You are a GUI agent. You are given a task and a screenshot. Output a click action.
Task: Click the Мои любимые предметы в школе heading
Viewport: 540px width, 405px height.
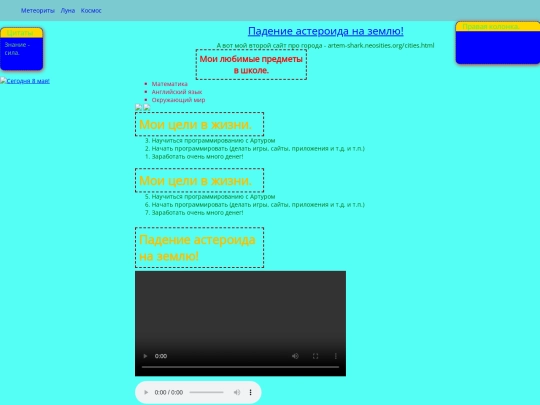[251, 64]
